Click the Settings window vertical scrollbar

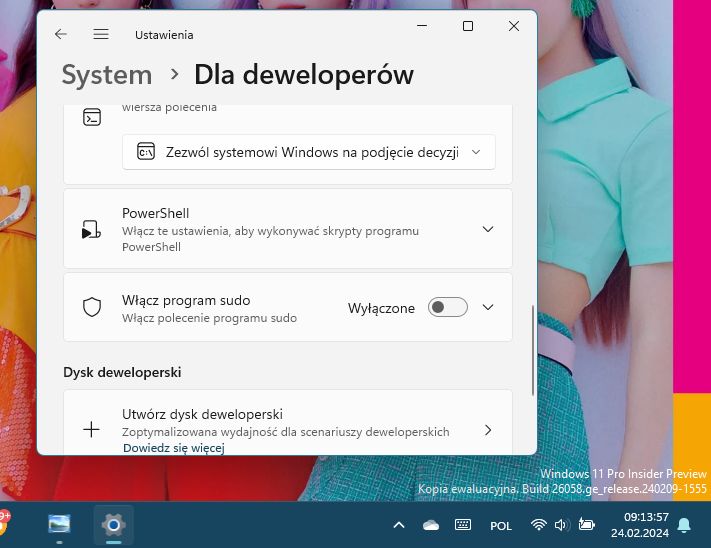532,350
